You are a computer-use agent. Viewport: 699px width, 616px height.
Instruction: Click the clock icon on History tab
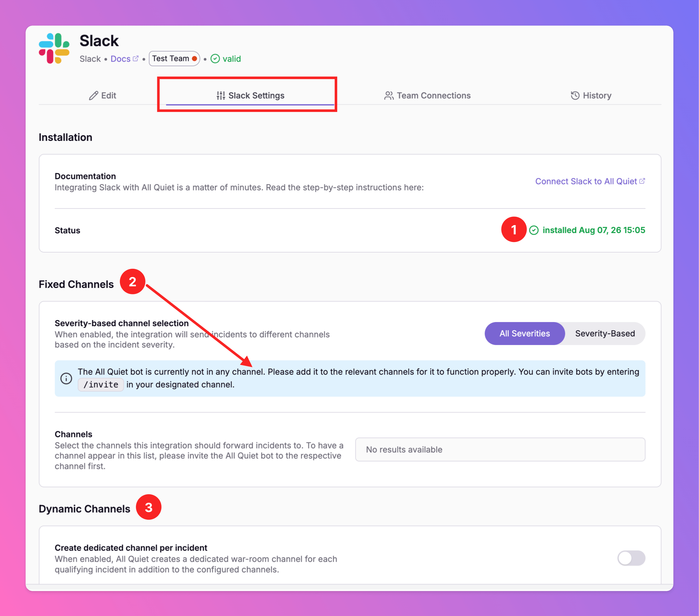[x=575, y=96]
